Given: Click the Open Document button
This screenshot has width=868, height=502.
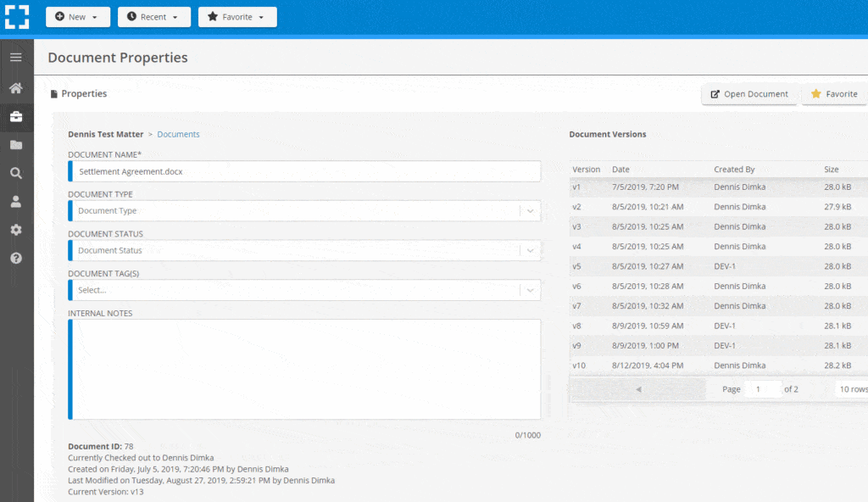Looking at the screenshot, I should pyautogui.click(x=749, y=94).
